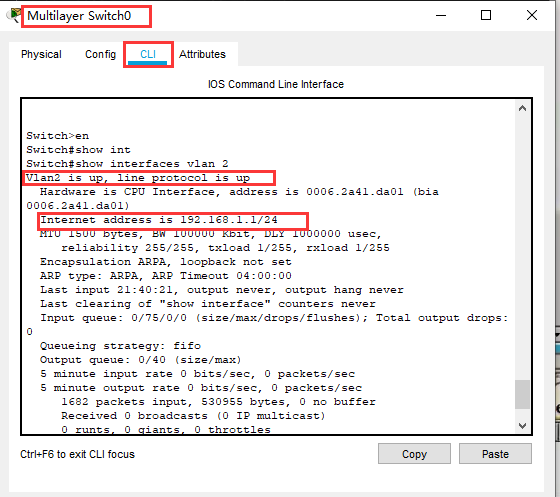Open the Config tab
560x497 pixels.
[100, 54]
